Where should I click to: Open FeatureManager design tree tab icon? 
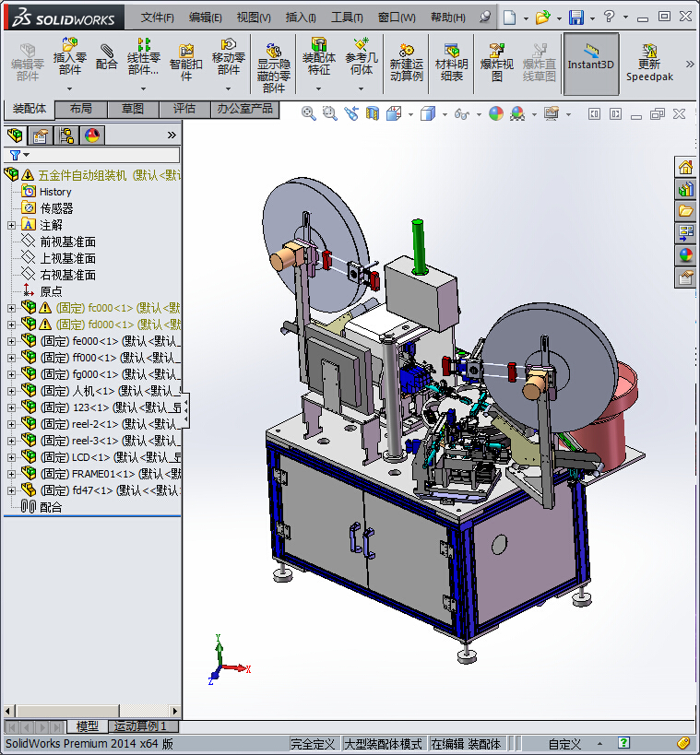click(x=15, y=136)
